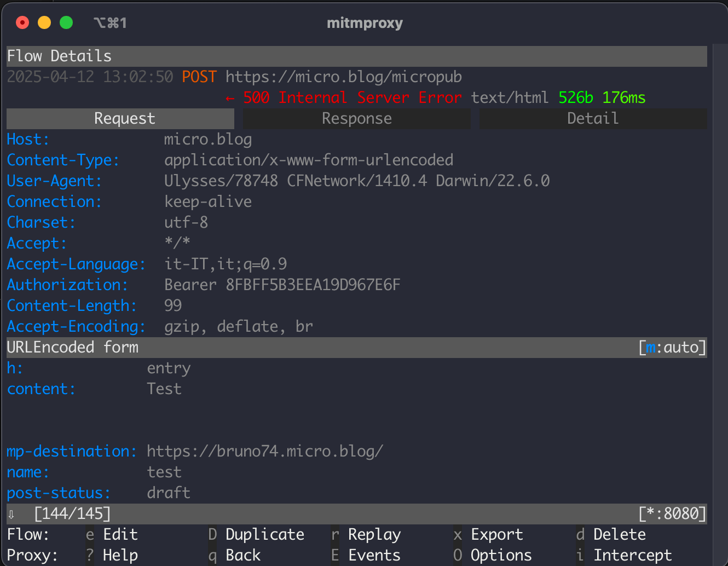Viewport: 728px width, 566px height.
Task: Click the Duplicate flow command
Action: click(x=256, y=534)
